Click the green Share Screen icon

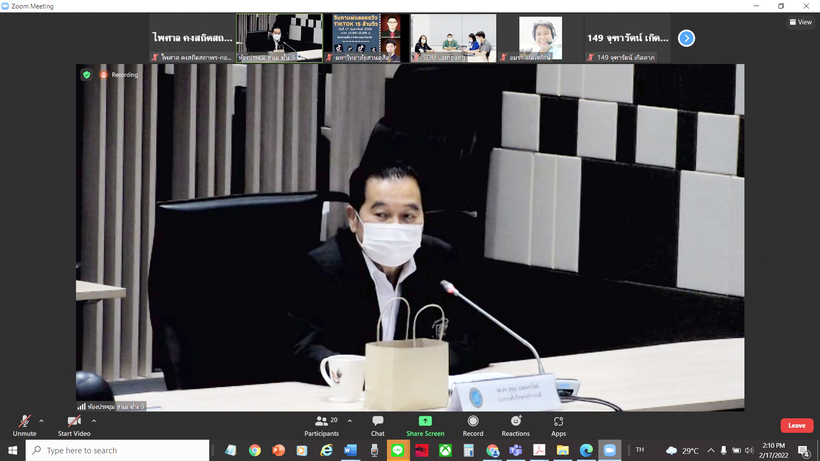[425, 425]
